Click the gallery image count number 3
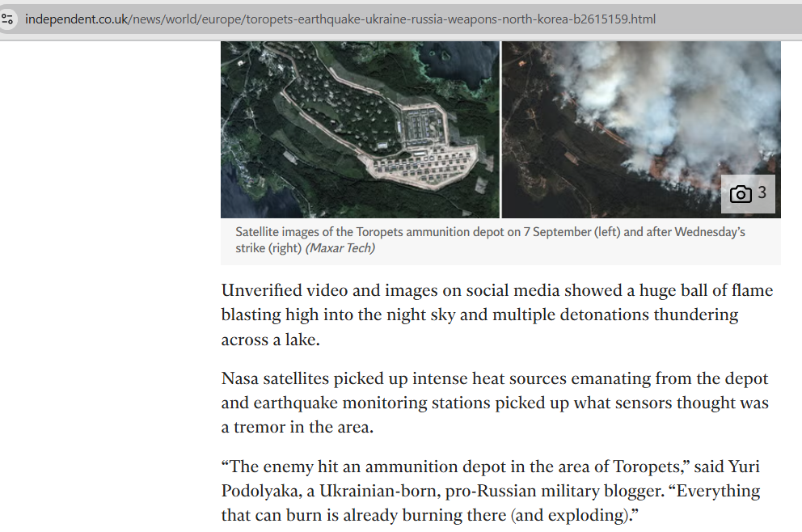Screen dimensions: 802x532 click(762, 194)
